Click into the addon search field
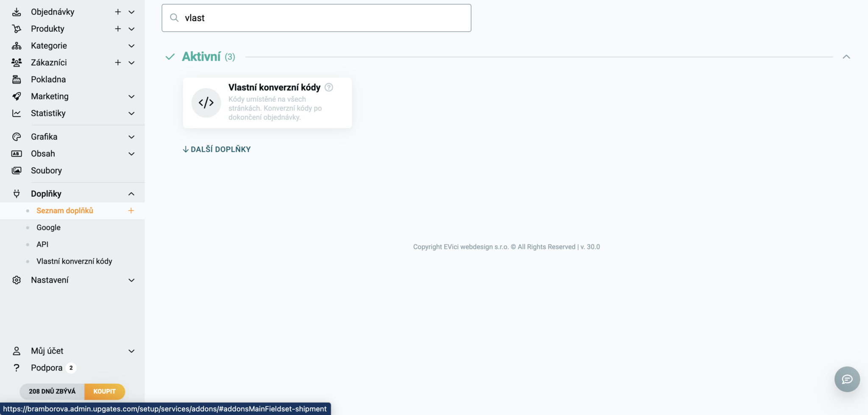Screen dimensions: 868x415 316,18
